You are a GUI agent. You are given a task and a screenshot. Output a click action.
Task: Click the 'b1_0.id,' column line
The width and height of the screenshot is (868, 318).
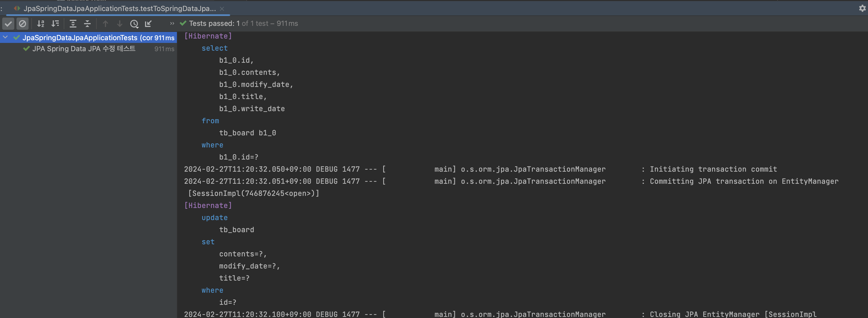[x=236, y=61]
